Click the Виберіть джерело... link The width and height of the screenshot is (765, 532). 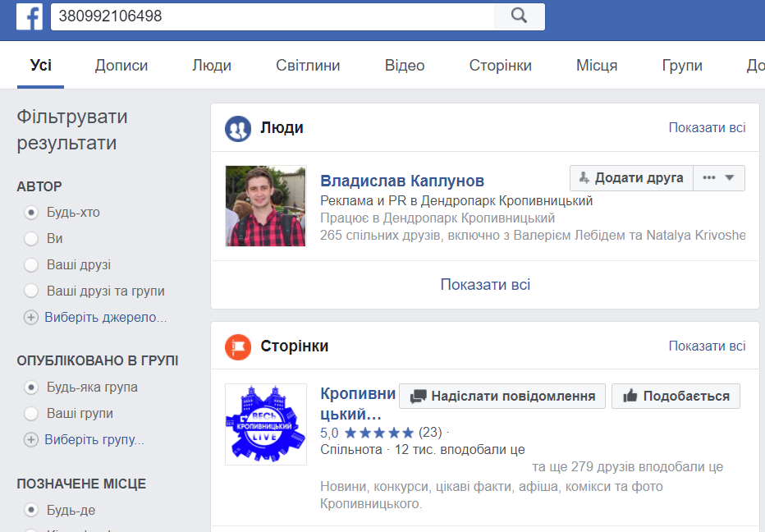click(106, 317)
